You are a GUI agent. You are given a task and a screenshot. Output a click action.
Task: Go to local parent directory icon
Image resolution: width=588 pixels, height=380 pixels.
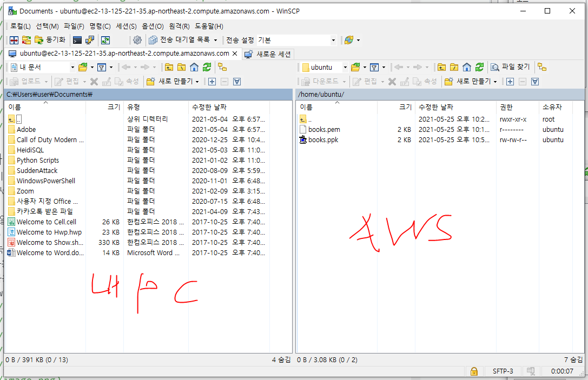[x=169, y=68]
